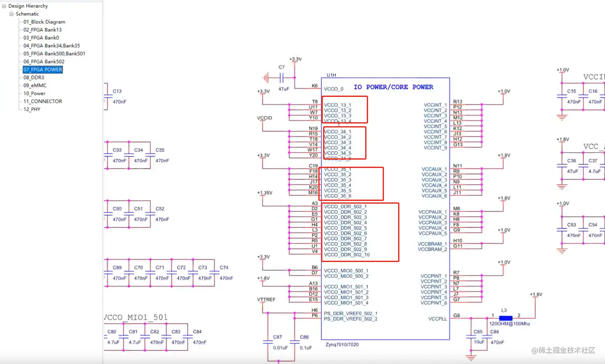Open the 09_eMMC sheet
This screenshot has width=605, height=364.
pos(35,85)
